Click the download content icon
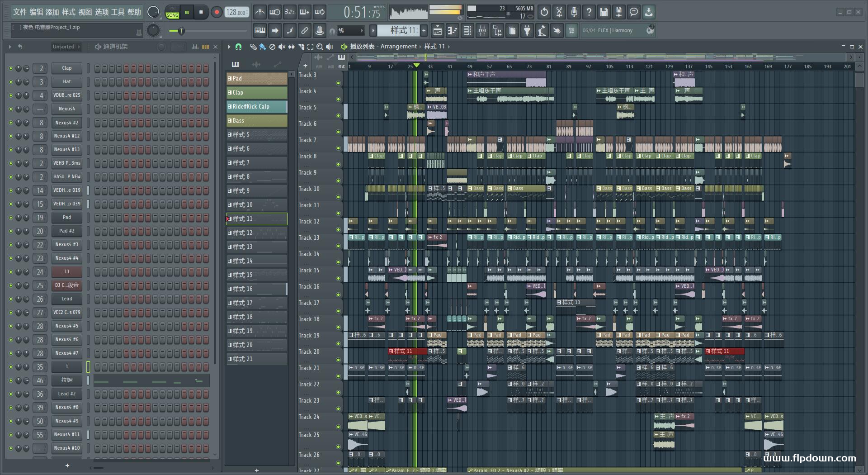The height and width of the screenshot is (475, 868). [x=649, y=12]
